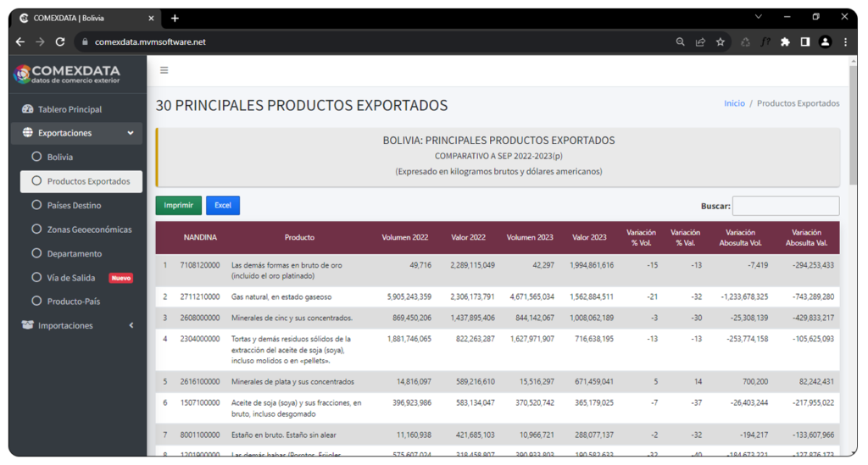
Task: Click the COMEXDATA logo
Action: point(67,75)
